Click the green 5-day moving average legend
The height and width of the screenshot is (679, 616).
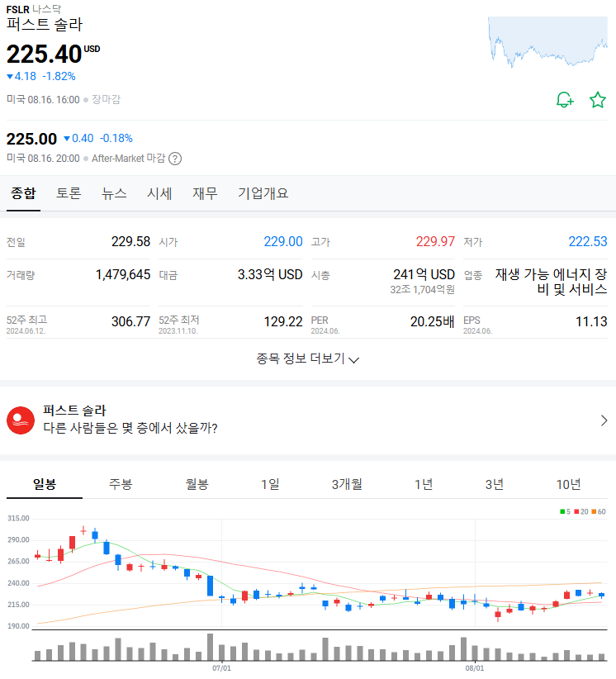[x=565, y=512]
